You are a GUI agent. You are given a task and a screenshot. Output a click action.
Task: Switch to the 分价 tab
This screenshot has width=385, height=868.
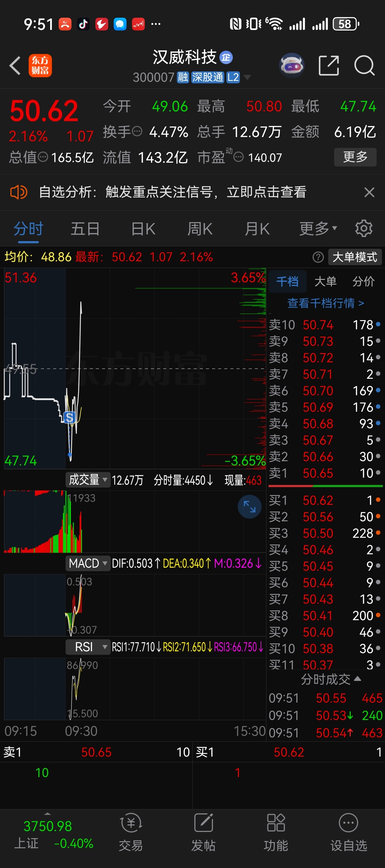(364, 281)
